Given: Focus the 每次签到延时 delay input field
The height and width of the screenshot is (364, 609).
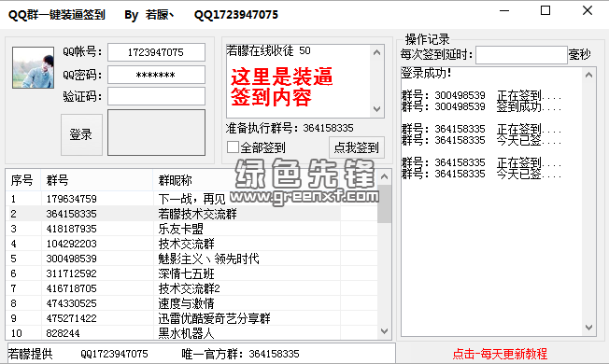Looking at the screenshot, I should (521, 55).
